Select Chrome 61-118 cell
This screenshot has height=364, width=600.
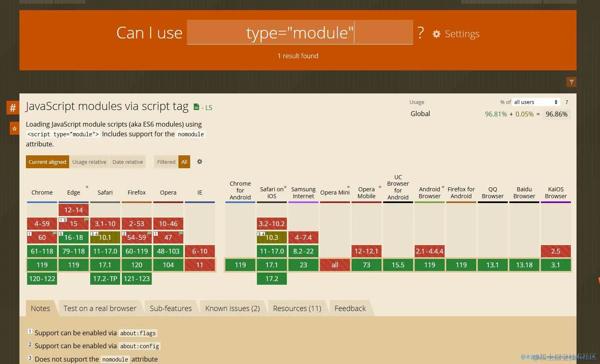pos(42,251)
